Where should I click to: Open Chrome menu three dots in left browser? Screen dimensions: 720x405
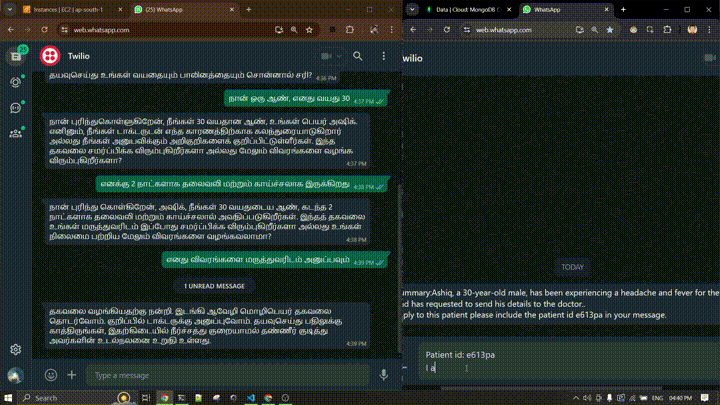pyautogui.click(x=392, y=30)
